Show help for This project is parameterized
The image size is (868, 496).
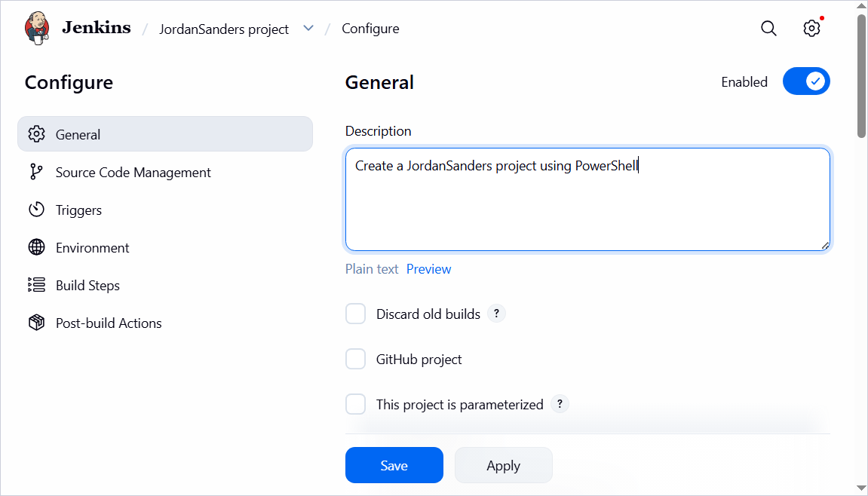(x=560, y=404)
